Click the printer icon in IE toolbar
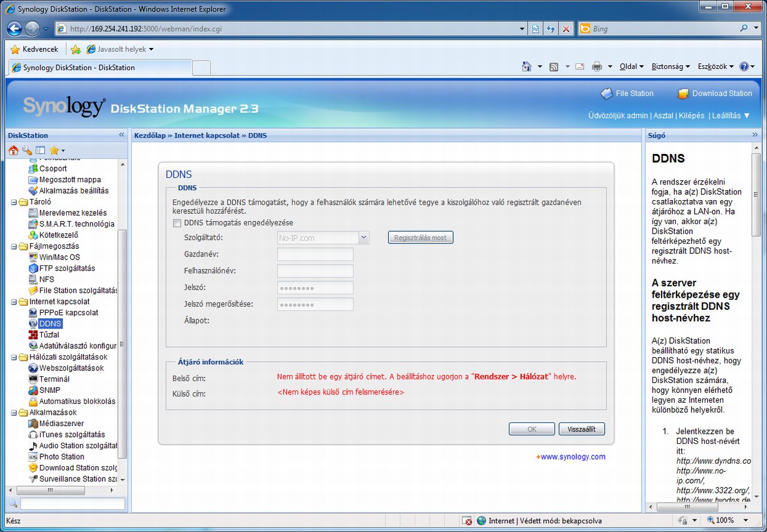767x532 pixels. click(x=597, y=66)
